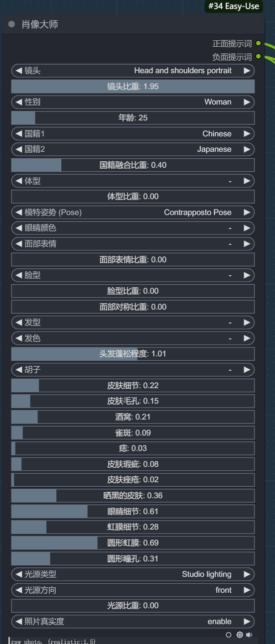Open the 模特姿势 (Pose) dropdown
Screen dimensions: 275x644
point(133,212)
